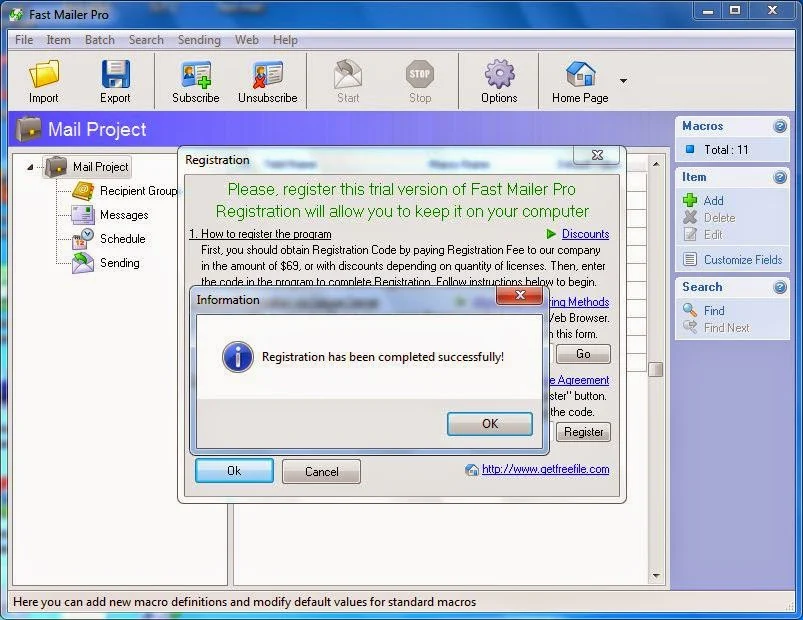Click the Customize Fields list icon

coord(690,260)
